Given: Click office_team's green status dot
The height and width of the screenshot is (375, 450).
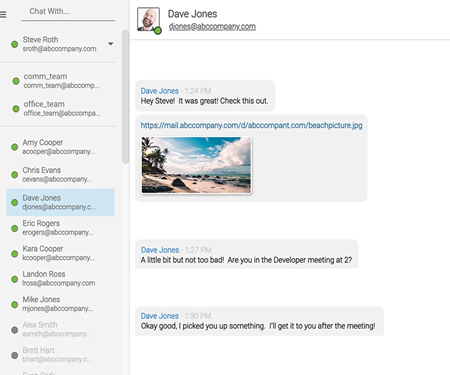Looking at the screenshot, I should tap(16, 109).
